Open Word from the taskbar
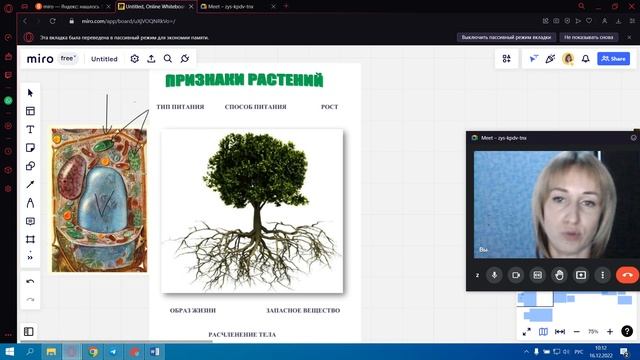 coord(154,352)
